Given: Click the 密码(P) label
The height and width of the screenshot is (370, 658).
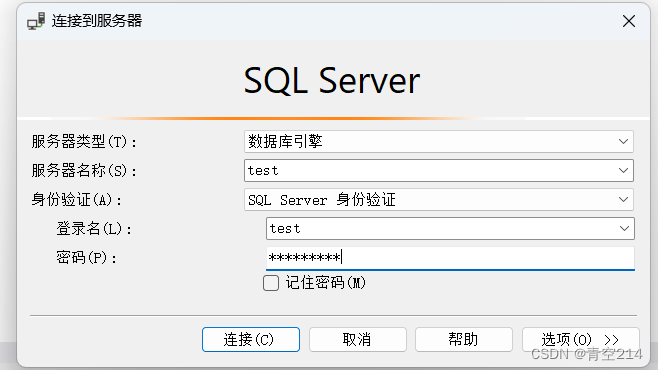Looking at the screenshot, I should (x=86, y=258).
